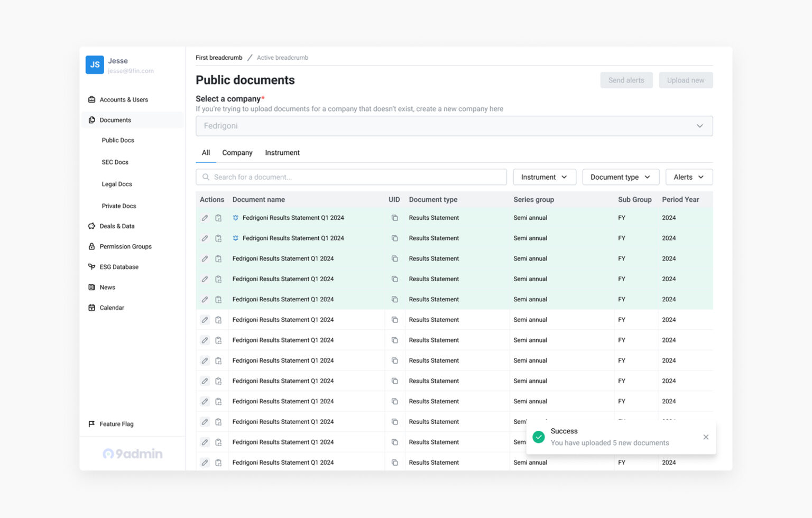Click the News icon in sidebar
The width and height of the screenshot is (812, 518).
[91, 288]
